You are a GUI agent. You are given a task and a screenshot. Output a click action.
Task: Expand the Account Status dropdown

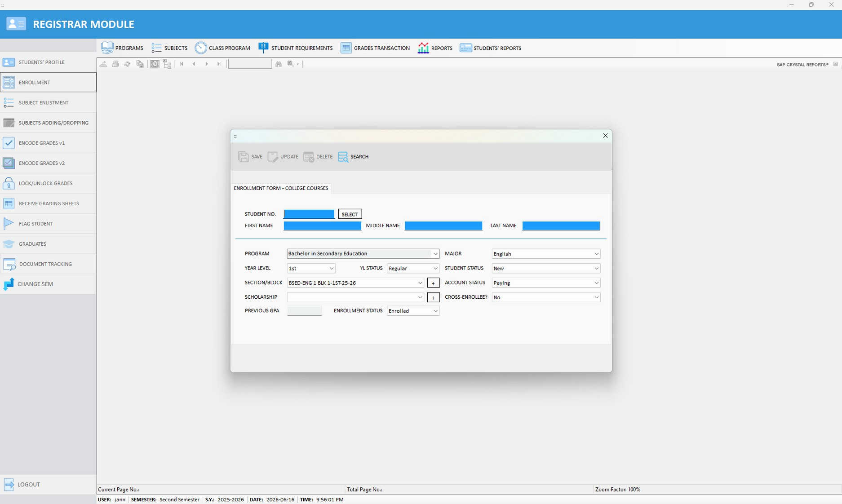pyautogui.click(x=596, y=283)
